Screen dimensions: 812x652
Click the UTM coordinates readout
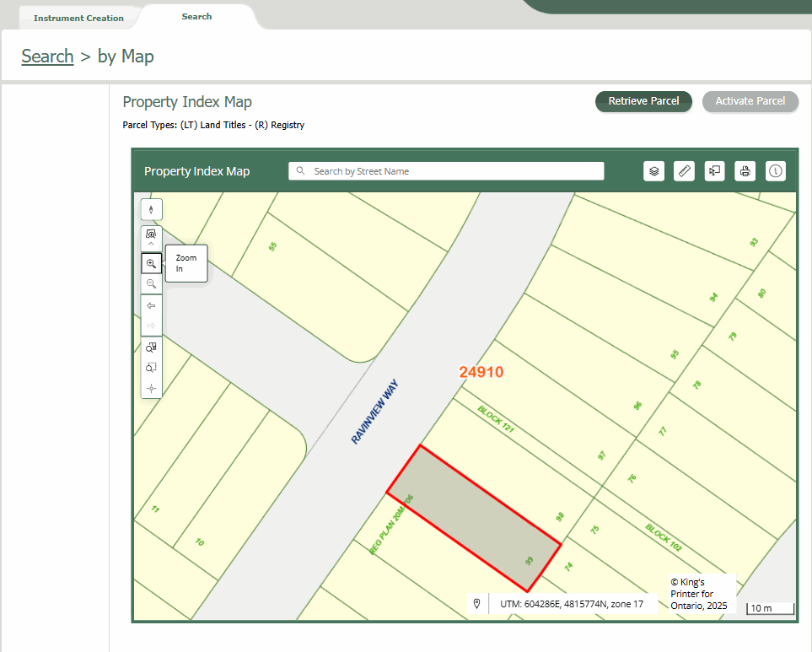click(572, 604)
